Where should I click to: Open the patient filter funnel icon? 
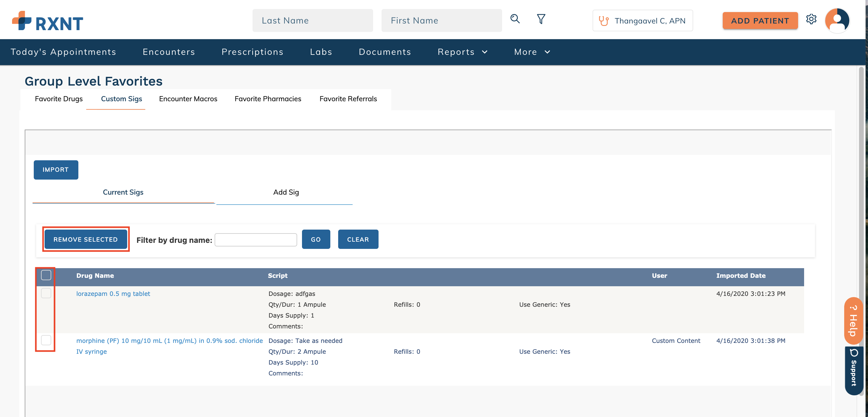click(541, 19)
